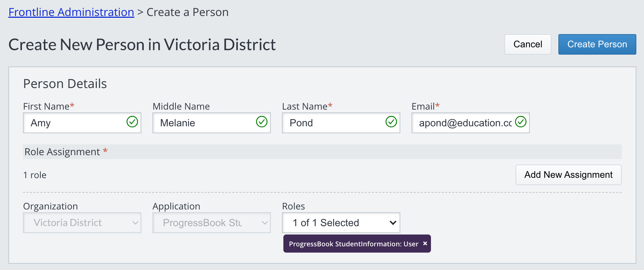Click Add New Assignment

tap(568, 175)
